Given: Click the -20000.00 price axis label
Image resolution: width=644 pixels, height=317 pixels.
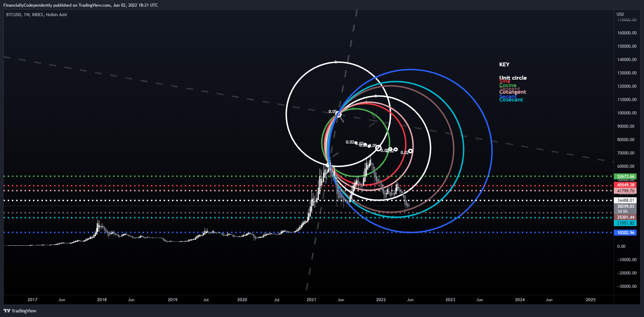Looking at the screenshot, I should [627, 273].
